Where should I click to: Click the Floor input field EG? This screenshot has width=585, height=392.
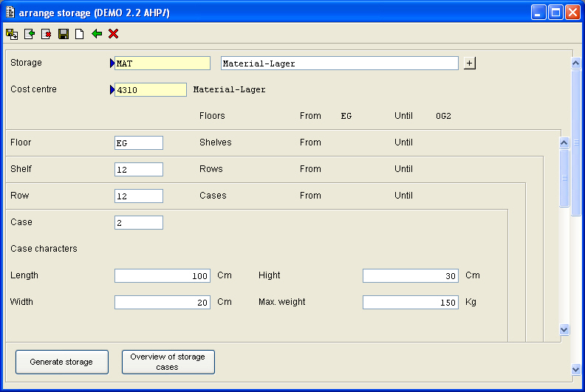pos(139,143)
